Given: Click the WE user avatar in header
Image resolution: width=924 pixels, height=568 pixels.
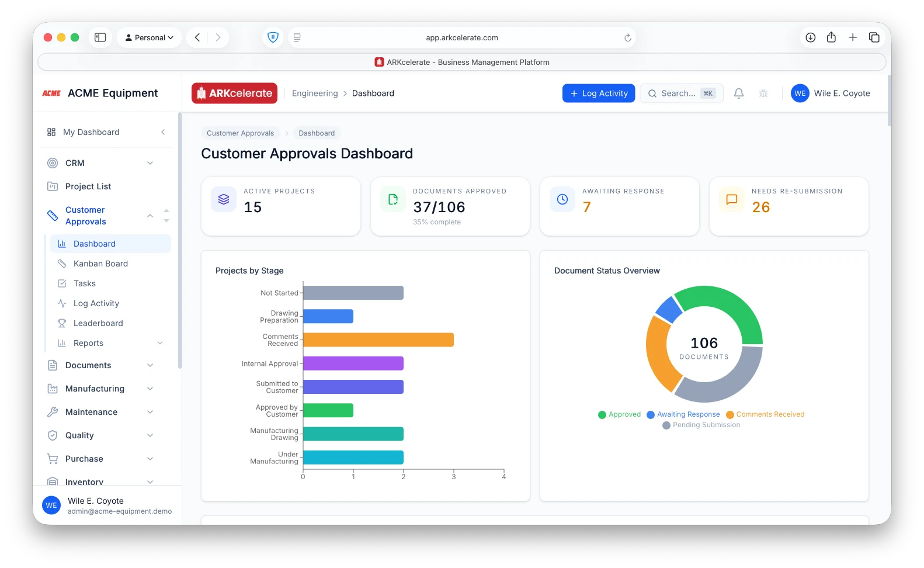Looking at the screenshot, I should 800,93.
